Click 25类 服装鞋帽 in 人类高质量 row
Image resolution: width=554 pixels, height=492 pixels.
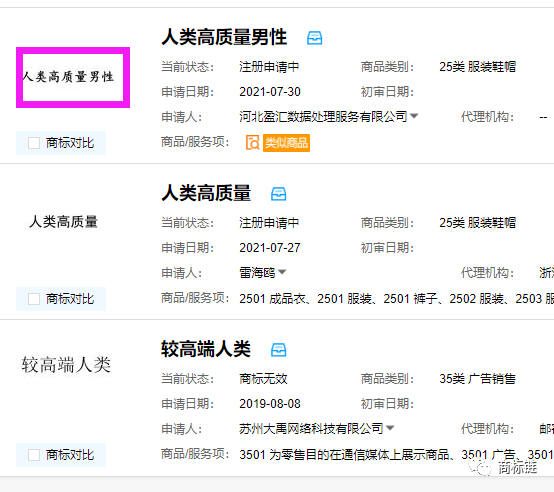tap(477, 223)
